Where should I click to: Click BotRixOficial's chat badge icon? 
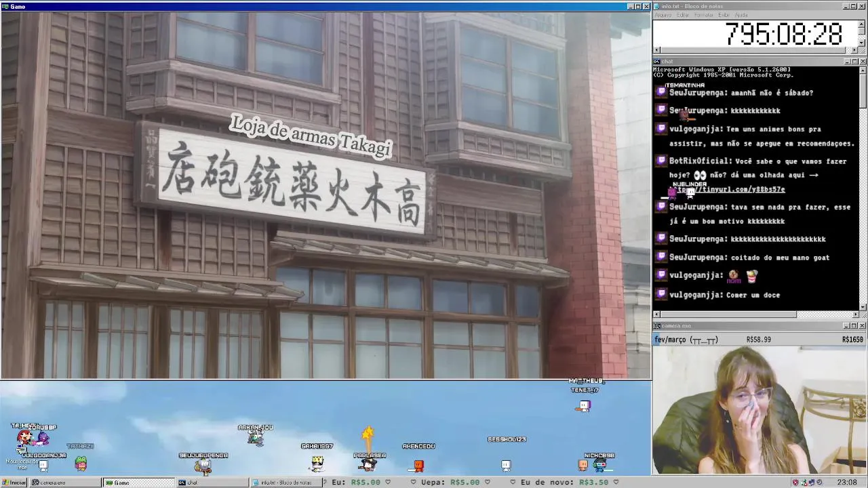[x=661, y=161]
